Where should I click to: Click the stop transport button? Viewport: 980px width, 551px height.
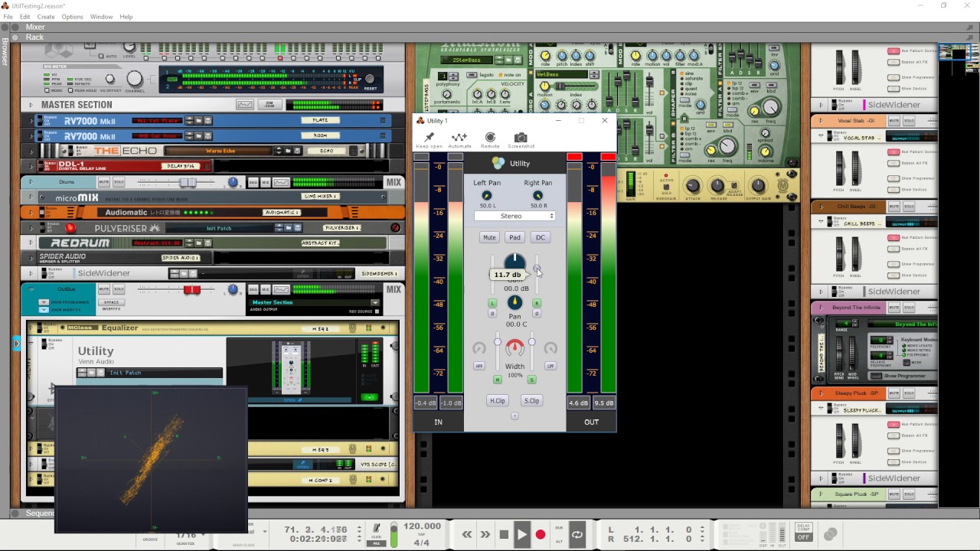(x=504, y=534)
